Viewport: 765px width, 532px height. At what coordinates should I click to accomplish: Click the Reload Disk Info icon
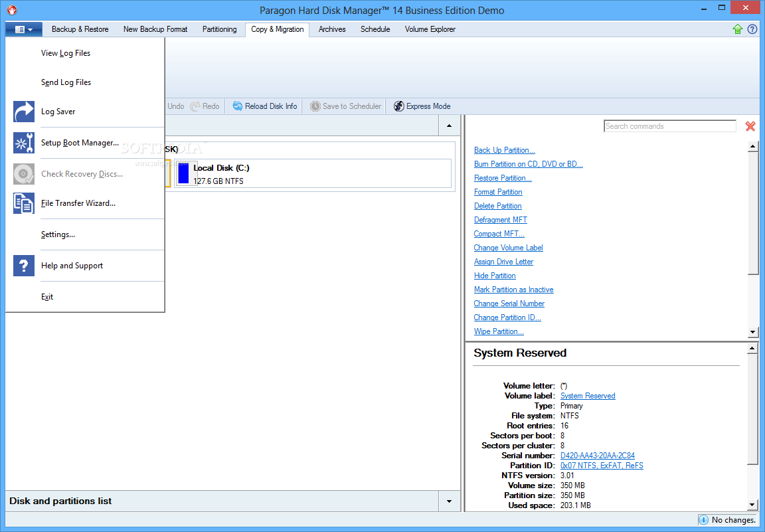[237, 106]
